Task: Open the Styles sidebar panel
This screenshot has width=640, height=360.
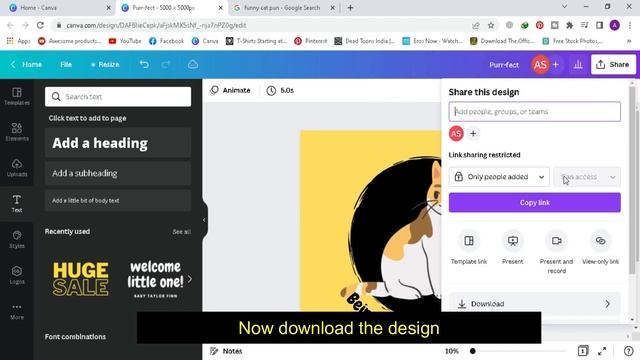Action: click(x=17, y=239)
